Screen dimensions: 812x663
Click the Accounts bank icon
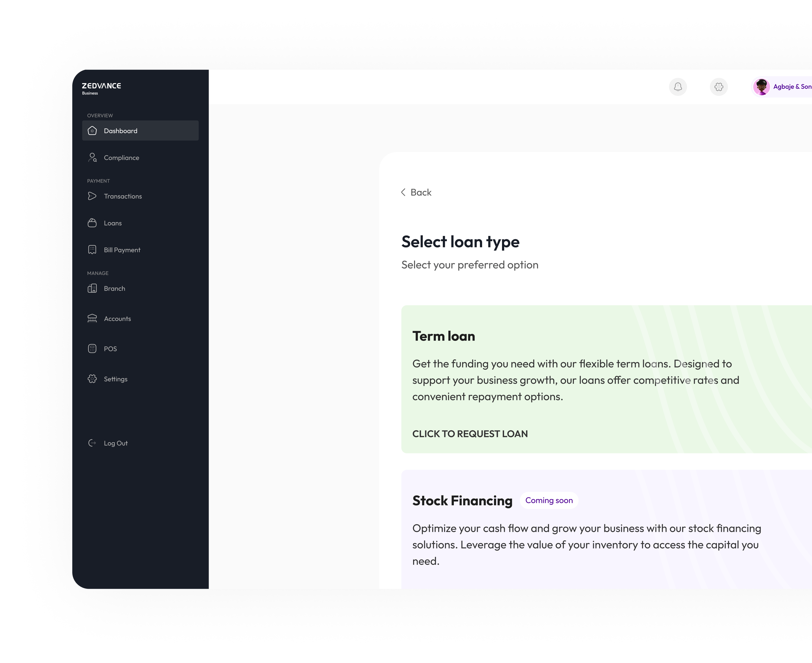(x=92, y=318)
